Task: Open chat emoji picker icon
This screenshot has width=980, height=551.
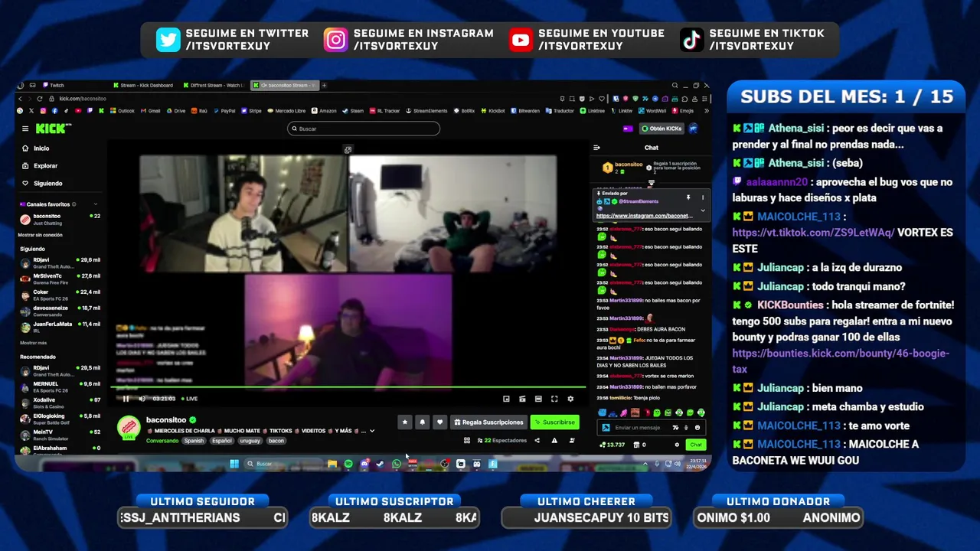Action: (x=697, y=428)
